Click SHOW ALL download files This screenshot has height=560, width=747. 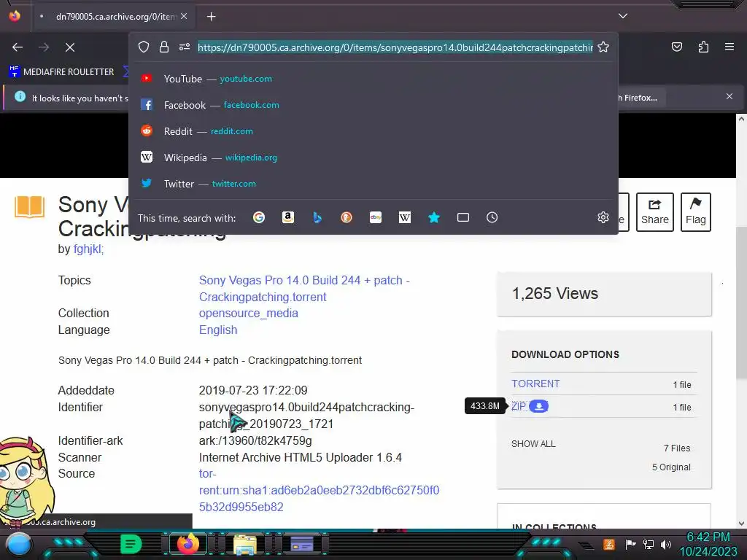click(x=533, y=444)
